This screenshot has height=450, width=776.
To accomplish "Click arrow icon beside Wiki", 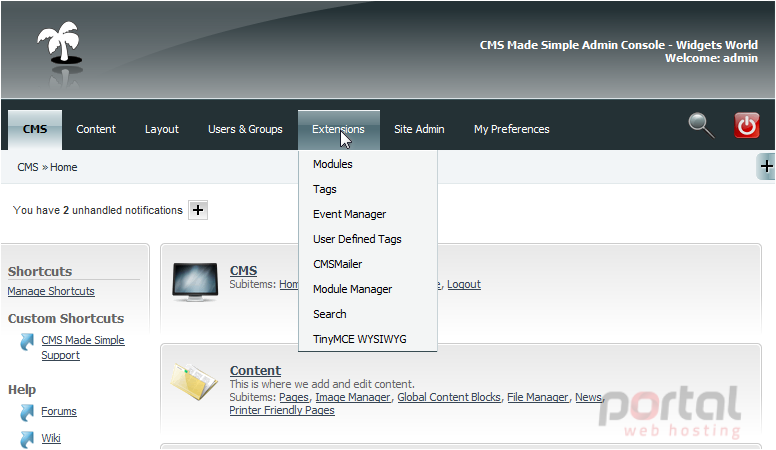I will pyautogui.click(x=27, y=439).
